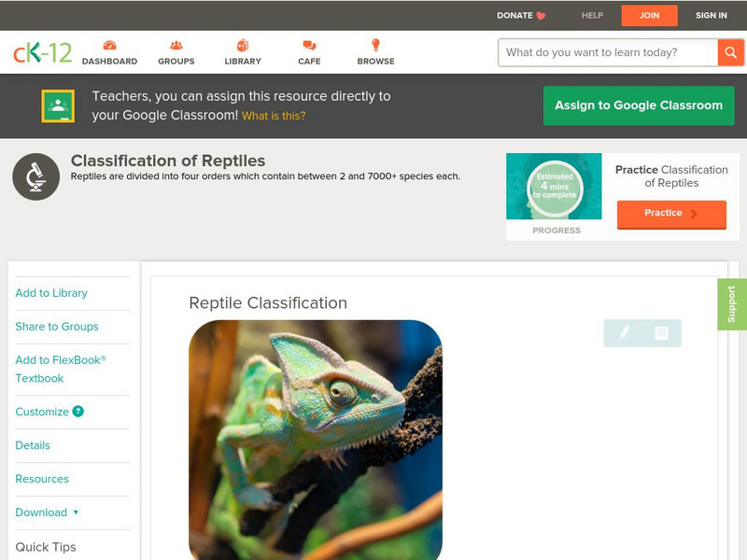Image resolution: width=747 pixels, height=560 pixels.
Task: Open the Resources sidebar item
Action: click(42, 479)
